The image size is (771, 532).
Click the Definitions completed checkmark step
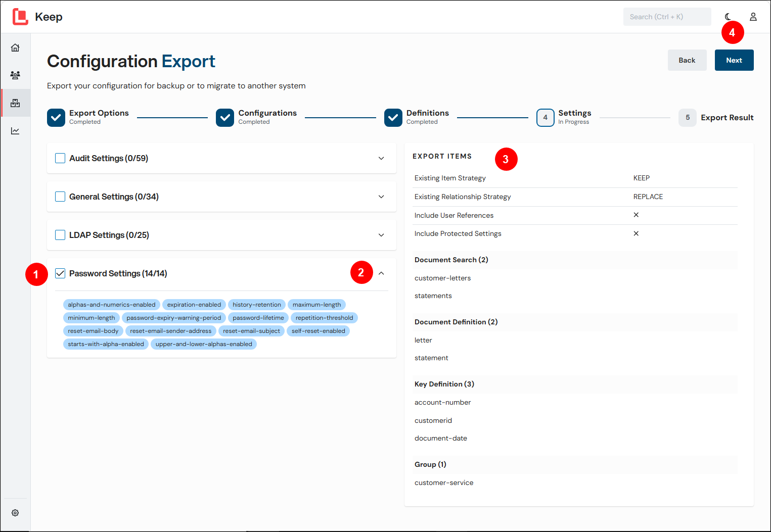point(393,118)
